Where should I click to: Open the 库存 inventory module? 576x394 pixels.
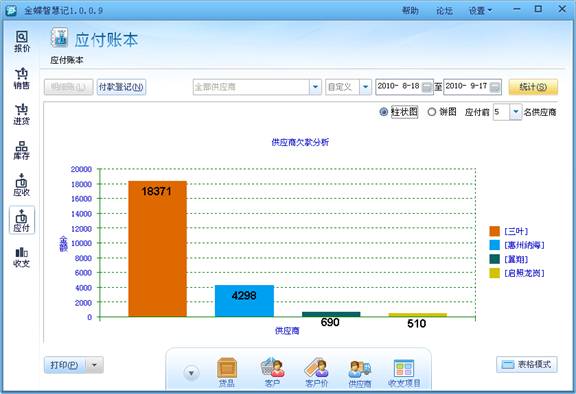click(x=22, y=150)
